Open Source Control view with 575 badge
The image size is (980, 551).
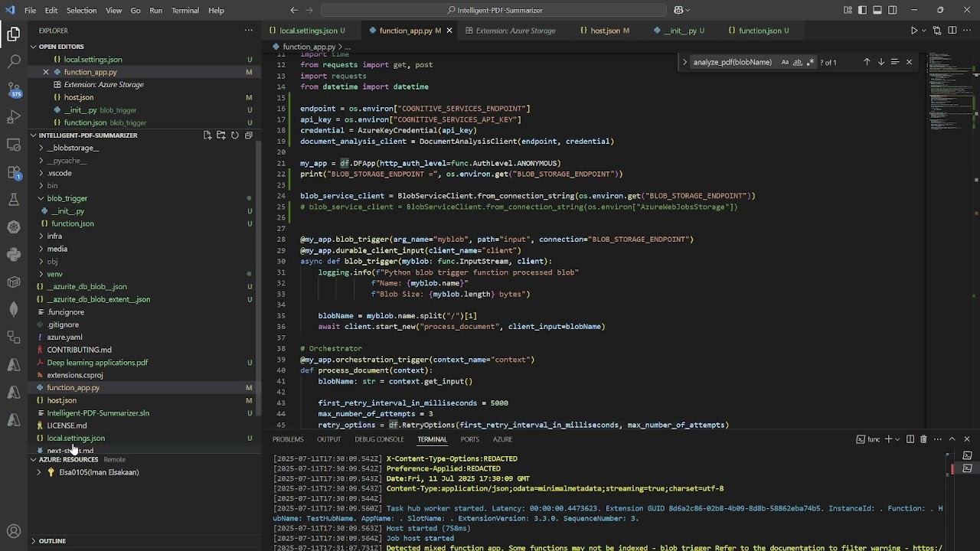(14, 90)
